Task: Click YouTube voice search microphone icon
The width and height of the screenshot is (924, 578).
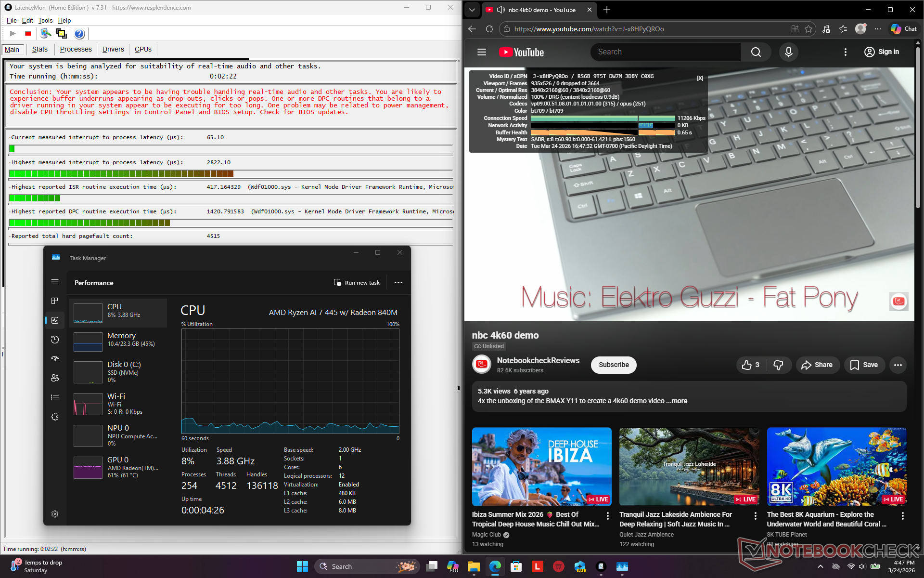Action: (x=788, y=52)
